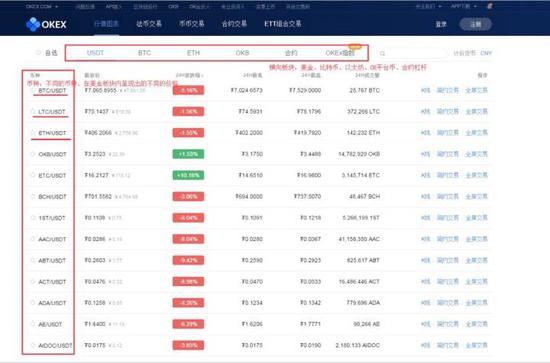Click the green change badge for ETC/USDT
This screenshot has width=550, height=363.
point(188,175)
